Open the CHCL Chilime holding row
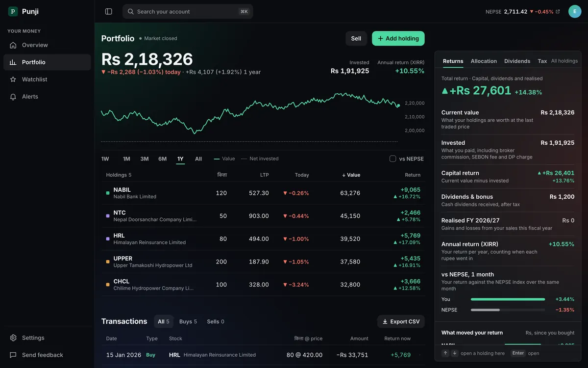Screen dimensions: 588x368 pyautogui.click(x=263, y=285)
